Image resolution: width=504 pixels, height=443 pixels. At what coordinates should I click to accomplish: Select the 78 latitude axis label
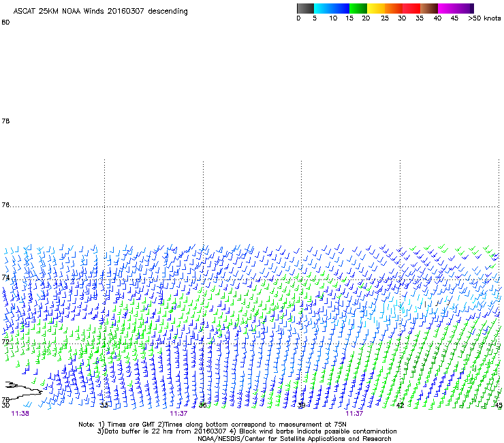click(x=5, y=121)
